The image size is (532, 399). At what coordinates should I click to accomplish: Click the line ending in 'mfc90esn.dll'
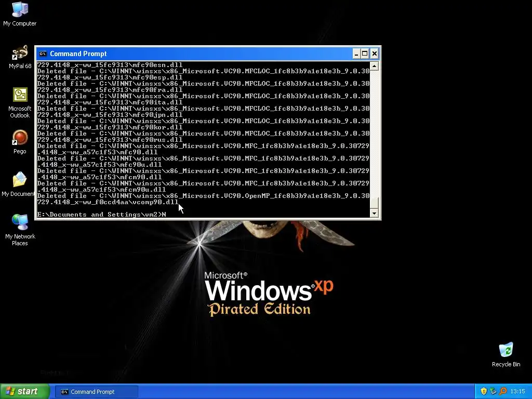[110, 65]
